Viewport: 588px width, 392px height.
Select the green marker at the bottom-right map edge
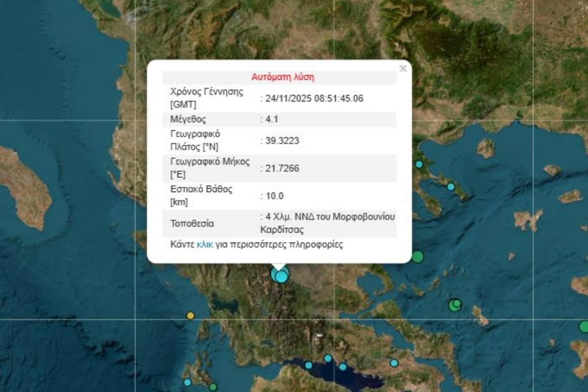pos(584,327)
